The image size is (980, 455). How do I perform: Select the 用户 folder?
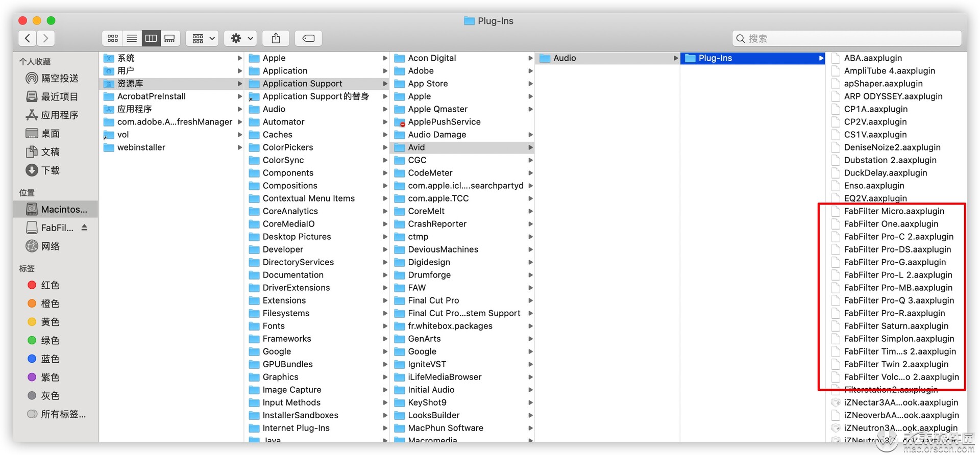(172, 71)
